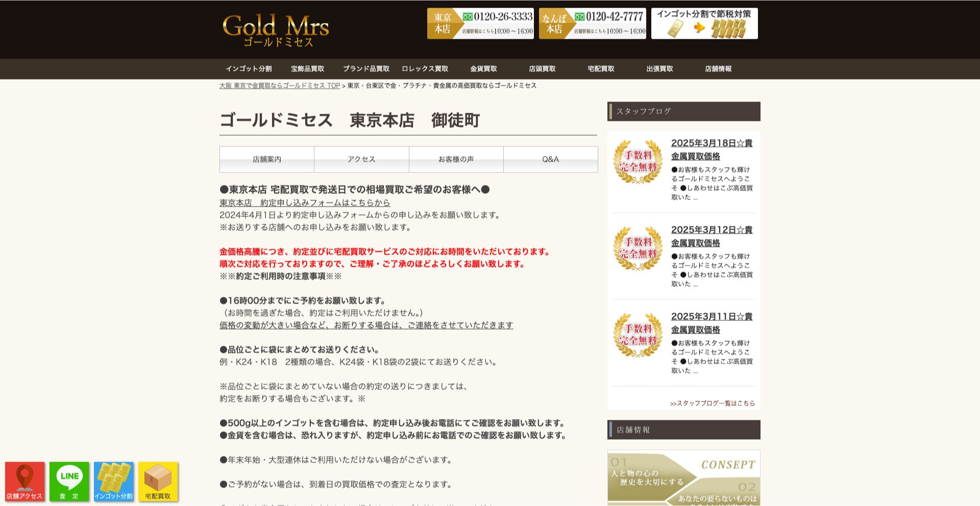
Task: Click the line about 500g以上のインゴット
Action: [x=393, y=423]
